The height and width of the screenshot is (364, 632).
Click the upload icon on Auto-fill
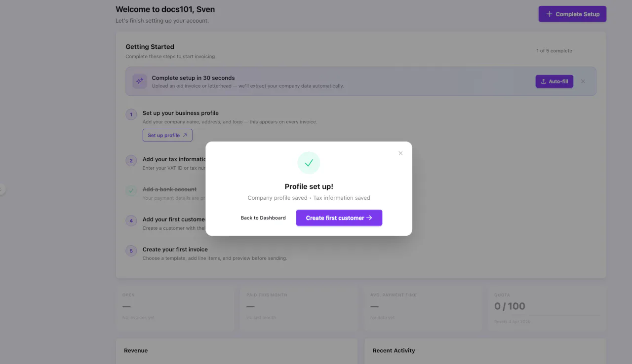coord(544,81)
